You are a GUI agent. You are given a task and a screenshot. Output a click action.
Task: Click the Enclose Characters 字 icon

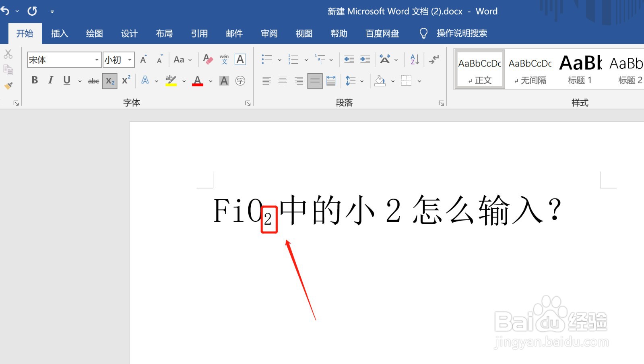(x=240, y=81)
